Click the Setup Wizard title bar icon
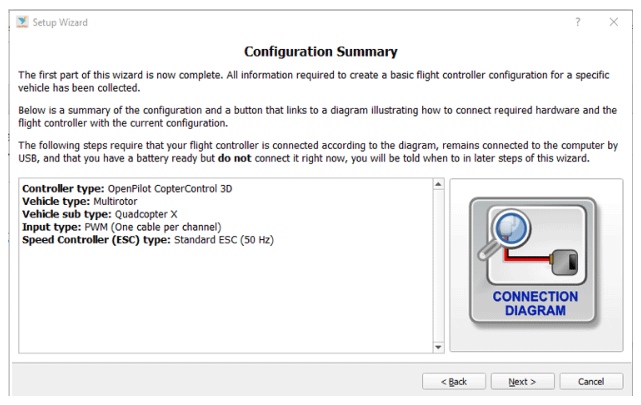This screenshot has height=405, width=641. (23, 22)
